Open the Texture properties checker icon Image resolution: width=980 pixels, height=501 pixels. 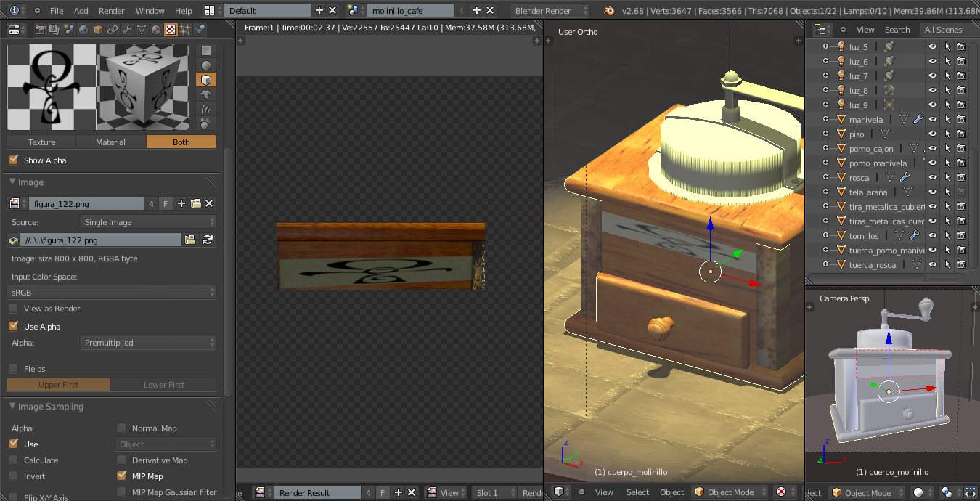point(171,30)
